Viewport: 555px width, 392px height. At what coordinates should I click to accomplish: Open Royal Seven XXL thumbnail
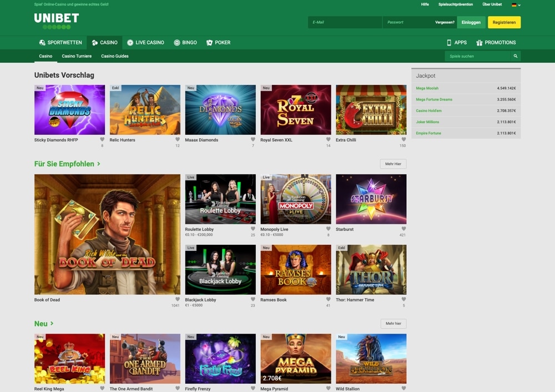click(296, 110)
